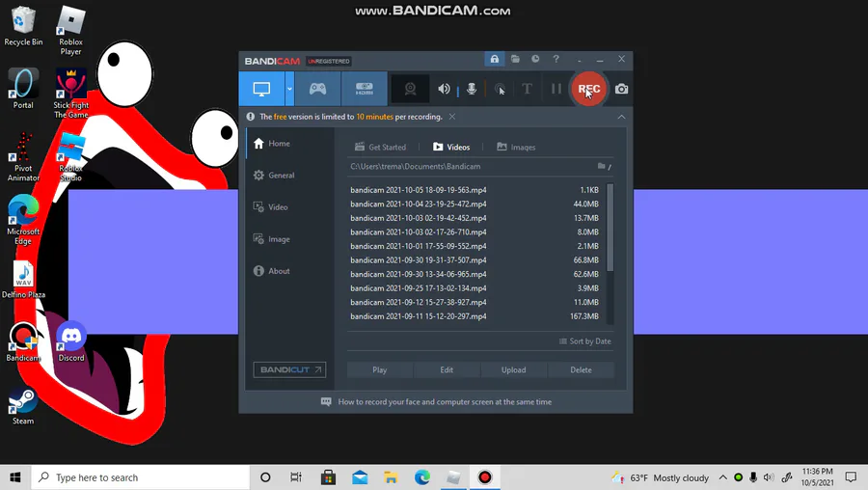The width and height of the screenshot is (868, 490).
Task: Collapse the Bandicam panel with chevron
Action: (x=622, y=117)
